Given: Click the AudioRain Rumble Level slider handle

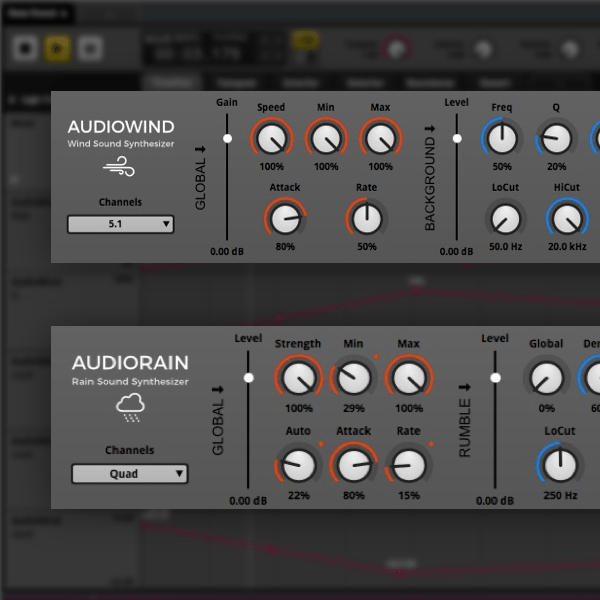Looking at the screenshot, I should [x=495, y=378].
